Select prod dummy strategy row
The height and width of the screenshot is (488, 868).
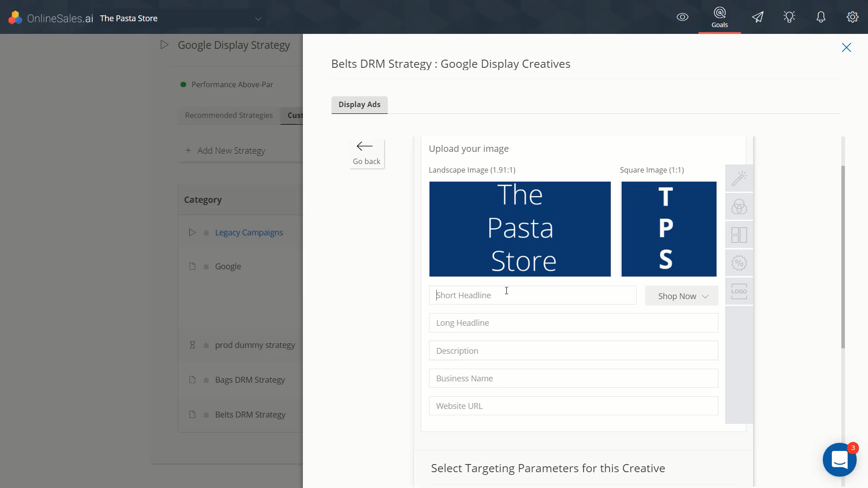click(241, 345)
